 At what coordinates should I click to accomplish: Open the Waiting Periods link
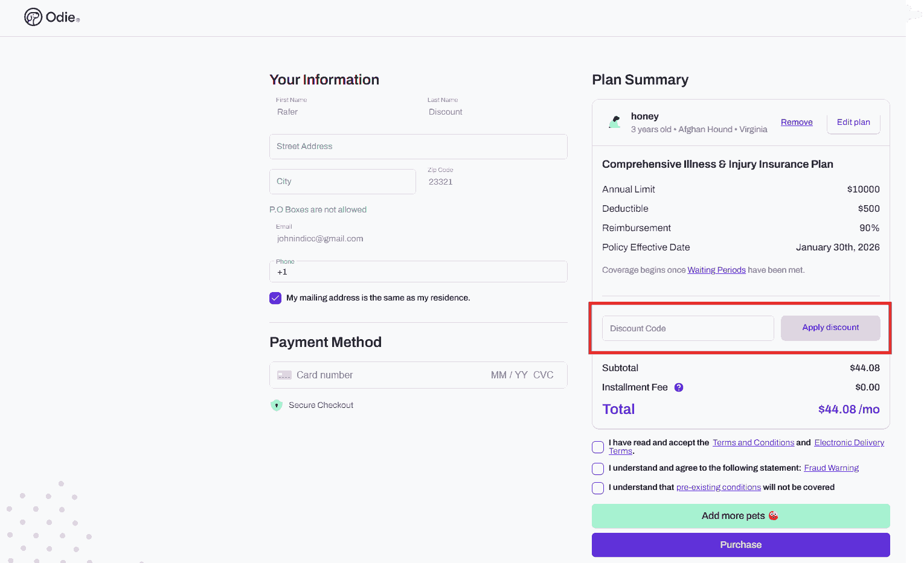(x=716, y=270)
